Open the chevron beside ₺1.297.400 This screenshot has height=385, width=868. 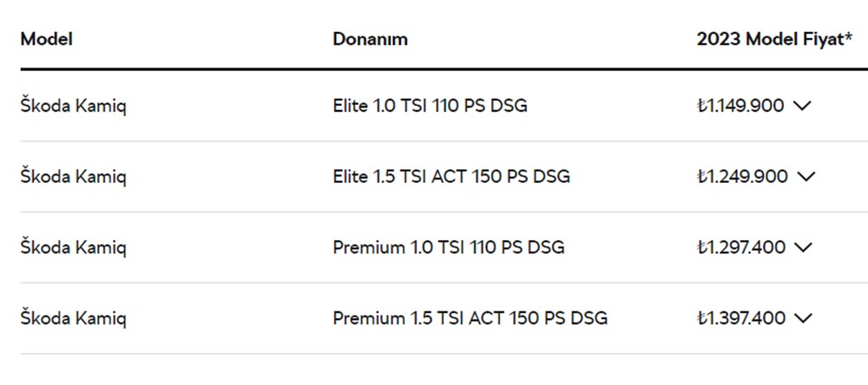point(803,247)
